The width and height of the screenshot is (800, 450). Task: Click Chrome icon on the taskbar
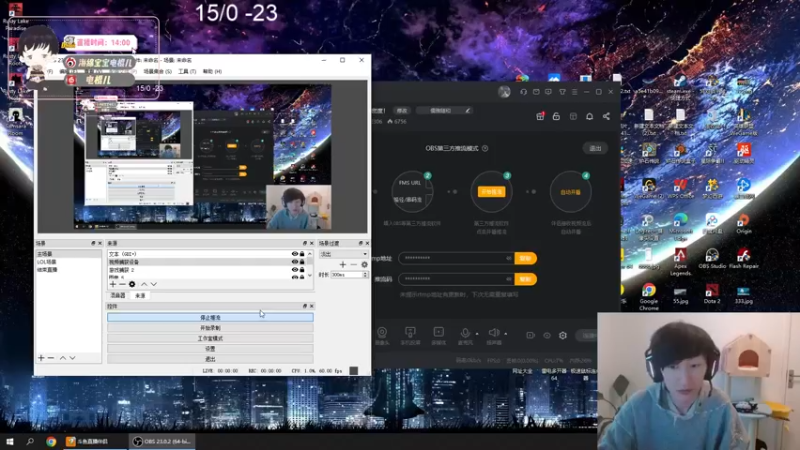coord(51,441)
